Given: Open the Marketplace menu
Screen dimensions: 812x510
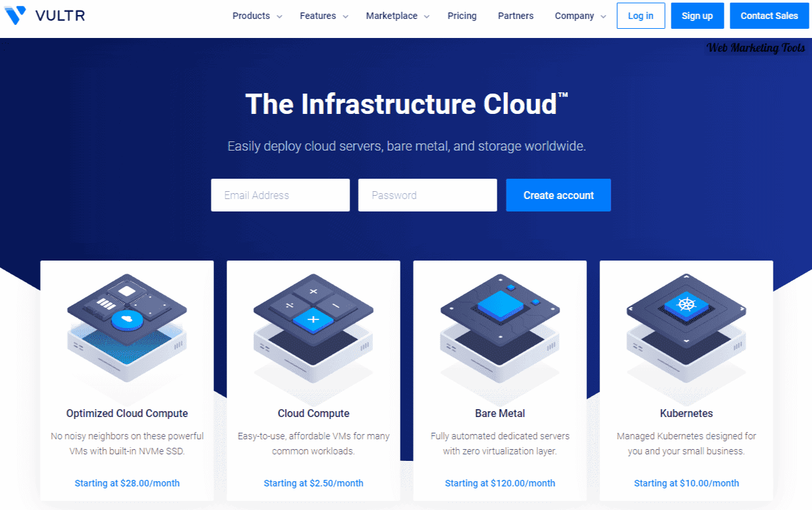Looking at the screenshot, I should 391,16.
